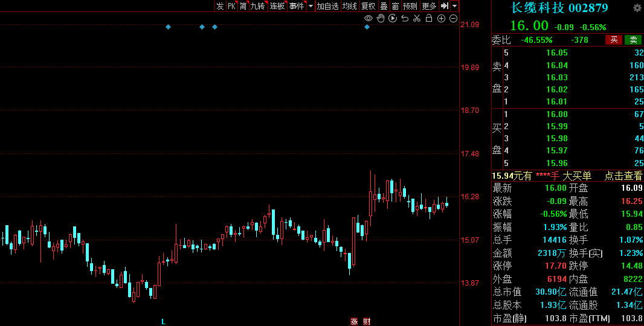This screenshot has height=326, width=644.
Task: Select sell level 1 price 16.01
Action: 557,101
